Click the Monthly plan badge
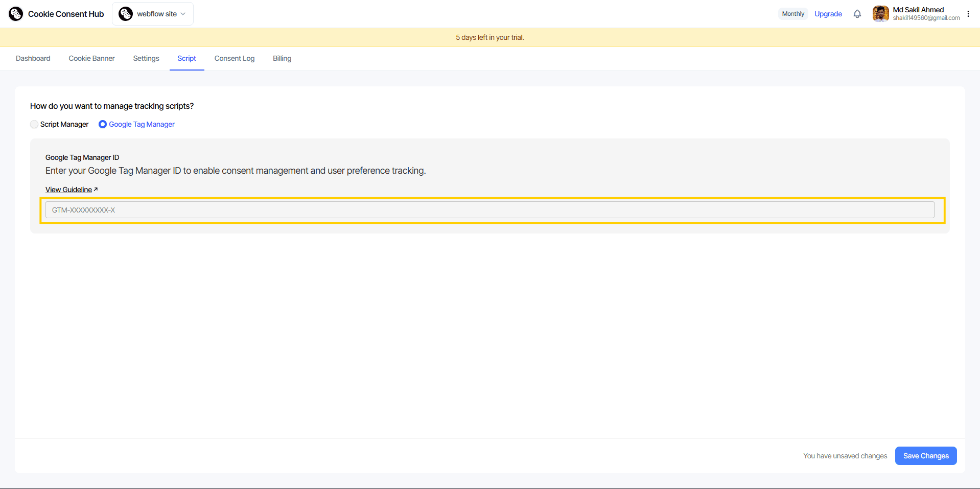The width and height of the screenshot is (980, 489). (793, 14)
